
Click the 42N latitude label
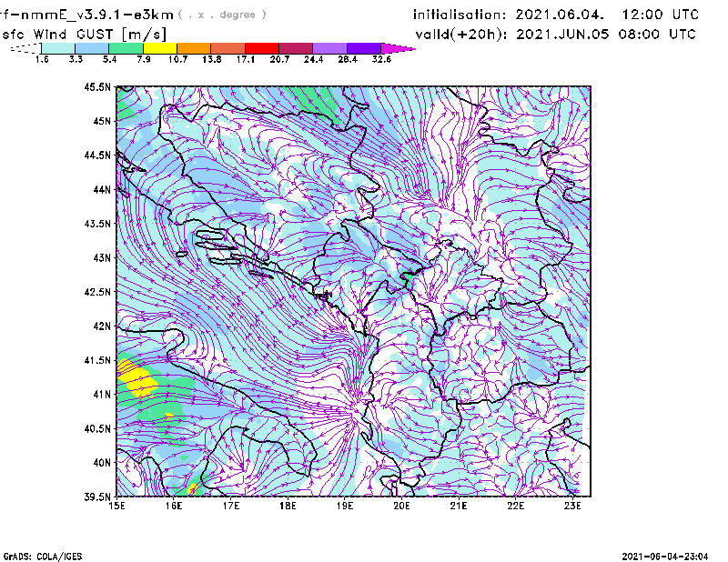(102, 326)
